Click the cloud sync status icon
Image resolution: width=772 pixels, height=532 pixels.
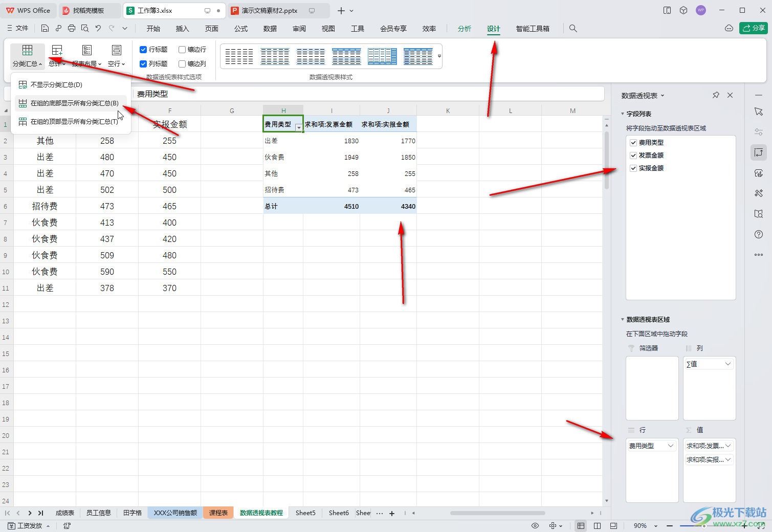[729, 29]
